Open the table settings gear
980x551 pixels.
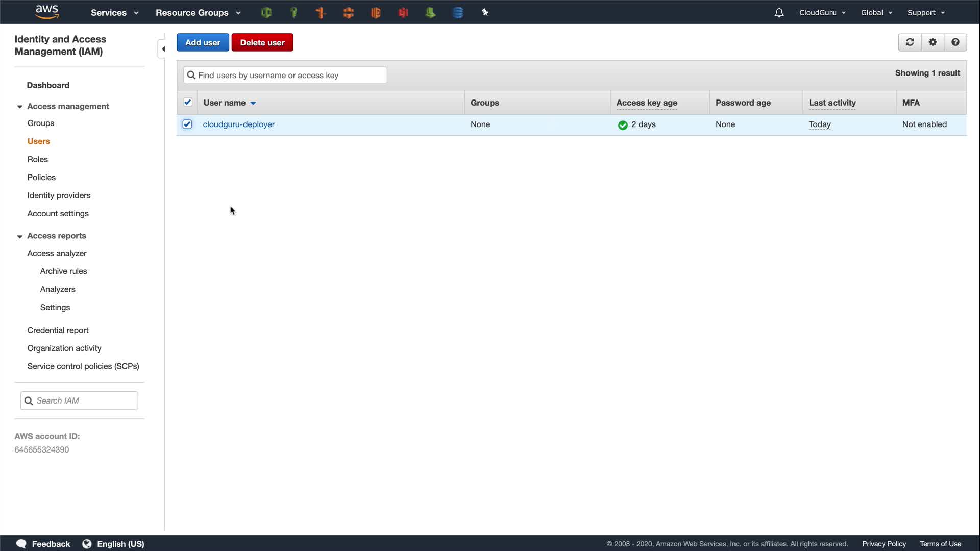(933, 42)
